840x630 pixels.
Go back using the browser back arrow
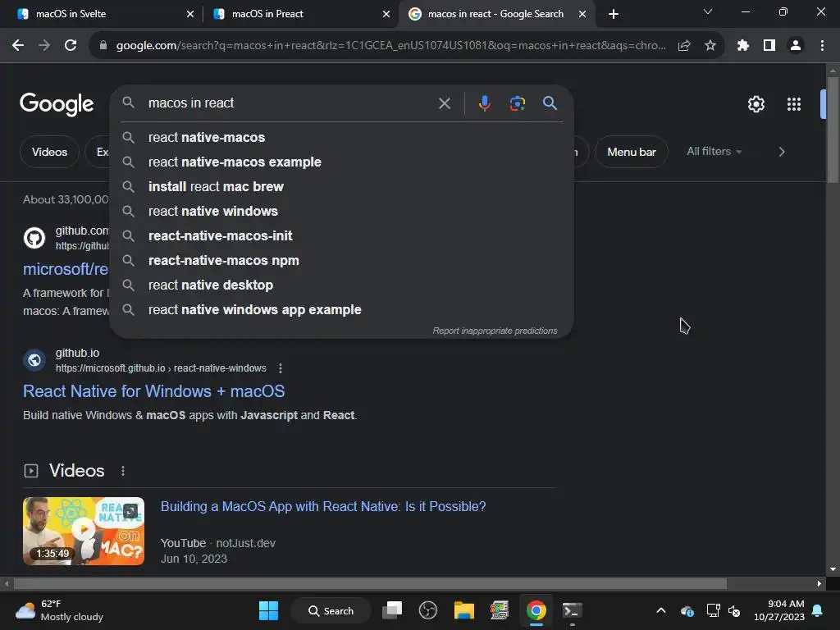pos(18,46)
